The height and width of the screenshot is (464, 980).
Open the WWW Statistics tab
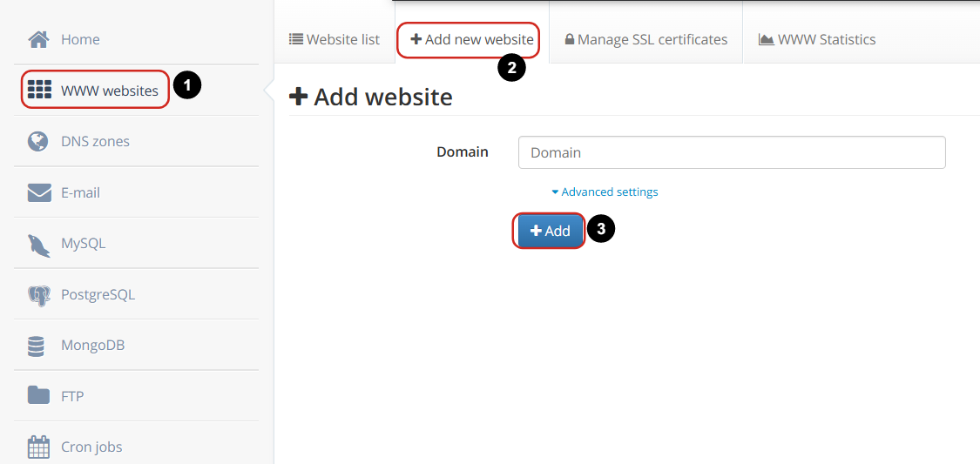tap(817, 39)
